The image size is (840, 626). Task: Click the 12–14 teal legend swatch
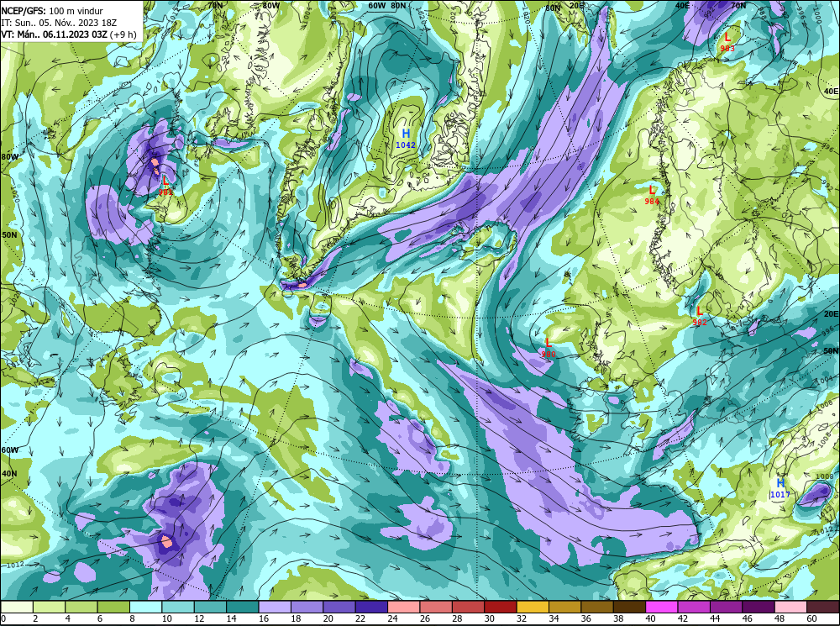210,607
